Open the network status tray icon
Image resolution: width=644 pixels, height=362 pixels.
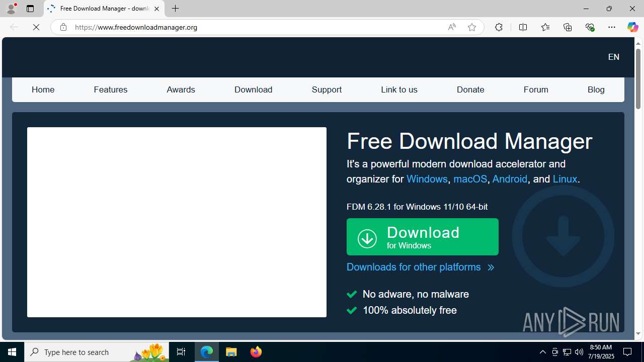click(x=567, y=352)
